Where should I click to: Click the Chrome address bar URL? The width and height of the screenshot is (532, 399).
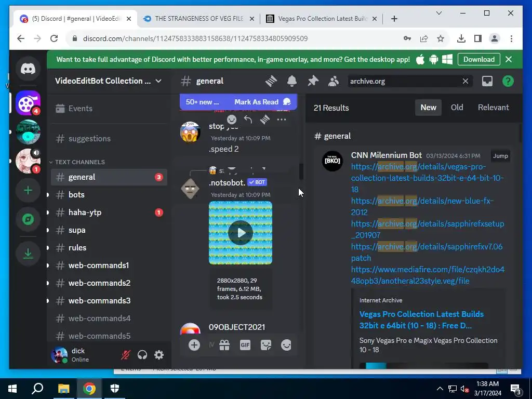(x=195, y=38)
